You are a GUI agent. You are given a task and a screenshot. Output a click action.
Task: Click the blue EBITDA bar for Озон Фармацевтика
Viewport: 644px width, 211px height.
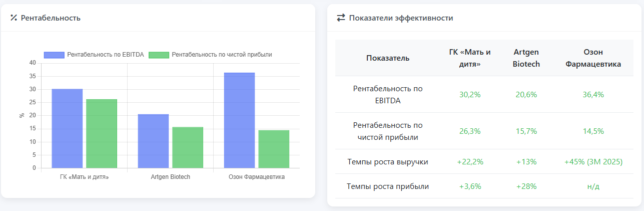(239, 120)
